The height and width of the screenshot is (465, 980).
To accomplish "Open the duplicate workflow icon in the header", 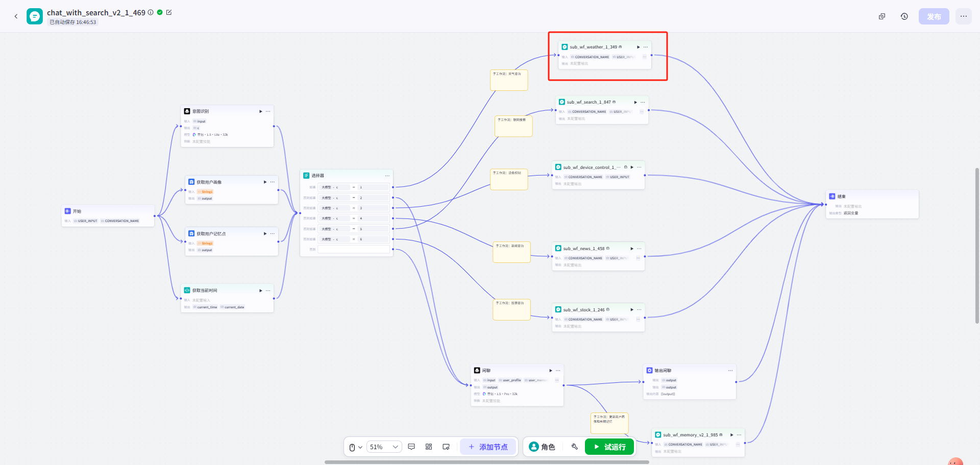I will click(x=882, y=16).
